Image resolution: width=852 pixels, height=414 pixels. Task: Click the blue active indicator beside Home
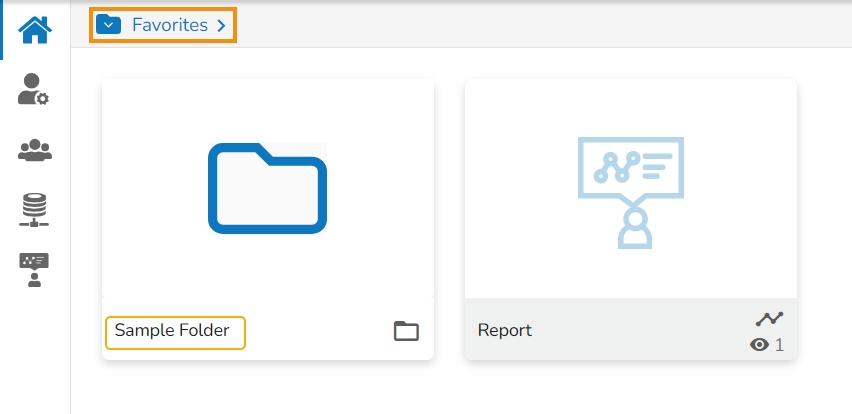tap(3, 30)
